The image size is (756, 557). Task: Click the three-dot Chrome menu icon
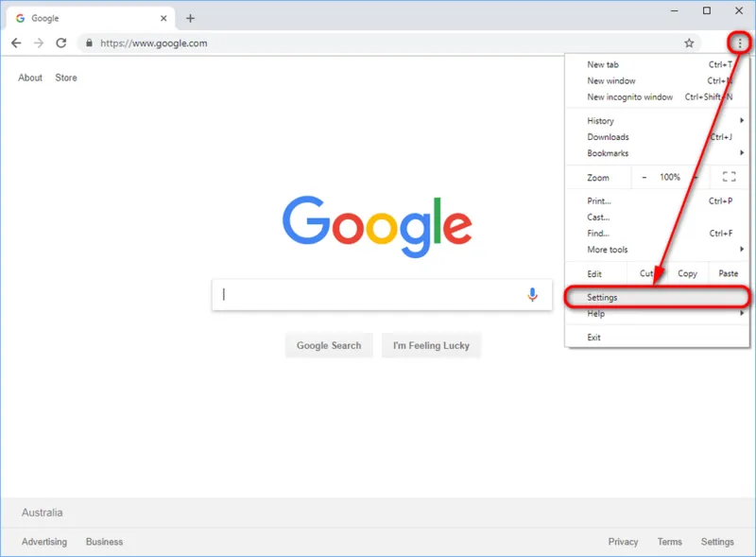click(740, 44)
